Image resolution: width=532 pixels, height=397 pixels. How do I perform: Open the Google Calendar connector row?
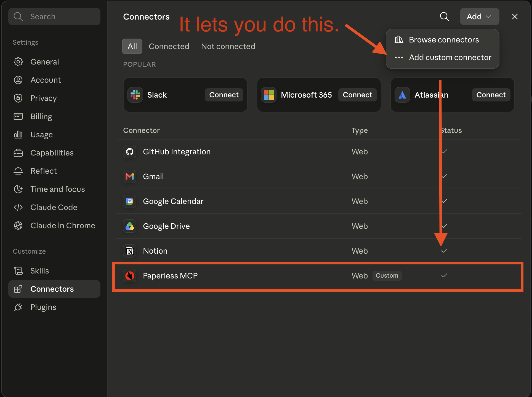pos(319,201)
